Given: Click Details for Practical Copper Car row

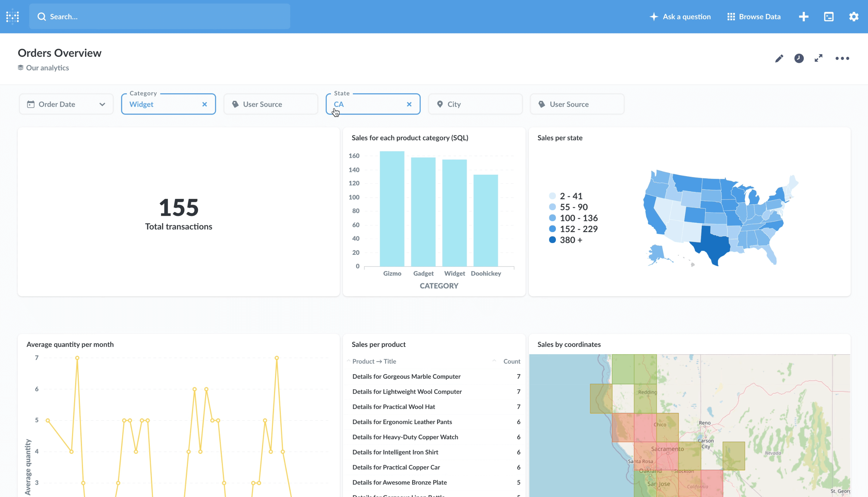Looking at the screenshot, I should [434, 467].
